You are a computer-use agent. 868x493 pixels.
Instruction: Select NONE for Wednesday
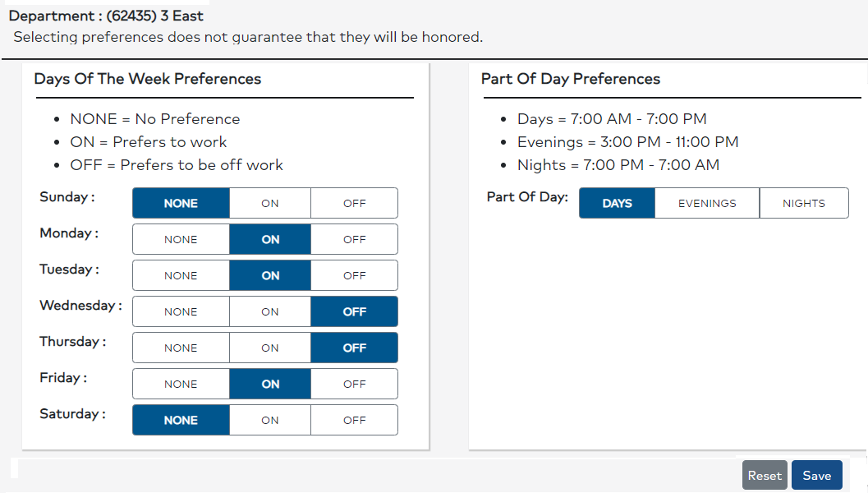(180, 311)
